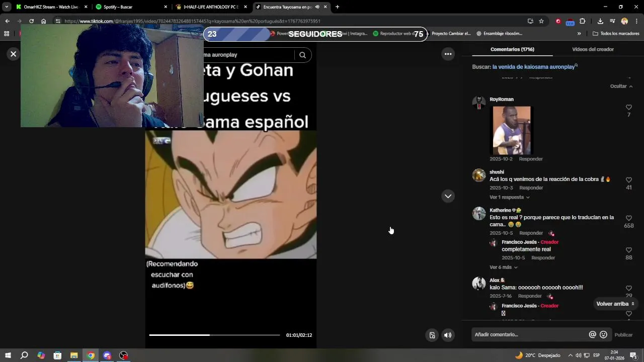Open the tab search dropdown
644x362 pixels.
pos(7,7)
